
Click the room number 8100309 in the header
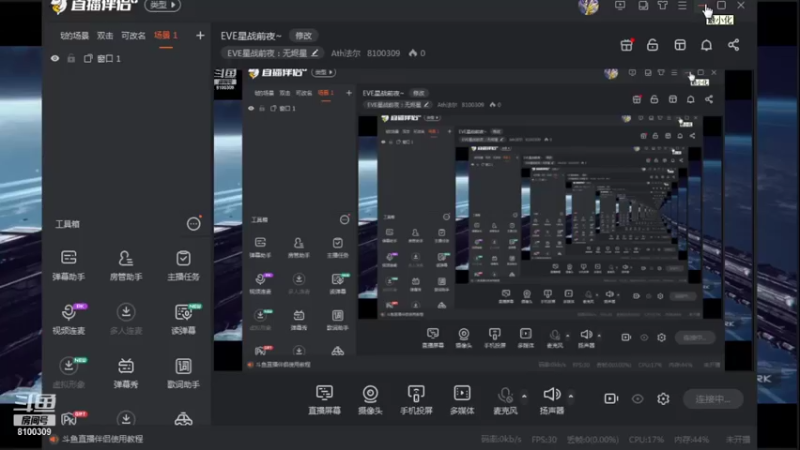tap(383, 53)
